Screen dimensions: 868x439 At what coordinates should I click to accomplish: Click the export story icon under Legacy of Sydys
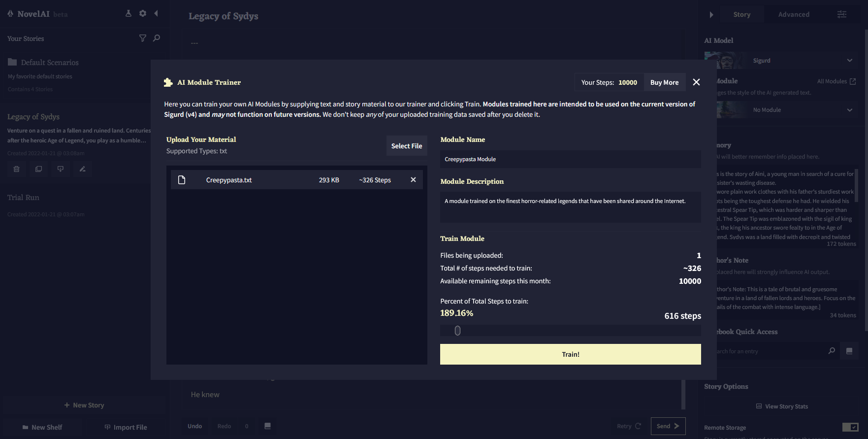(61, 169)
